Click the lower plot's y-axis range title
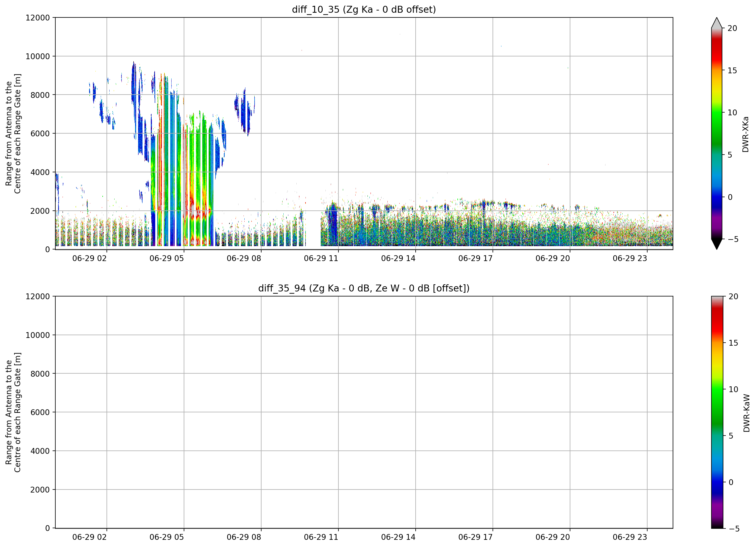Screen dimensions: 756x547 point(13,412)
